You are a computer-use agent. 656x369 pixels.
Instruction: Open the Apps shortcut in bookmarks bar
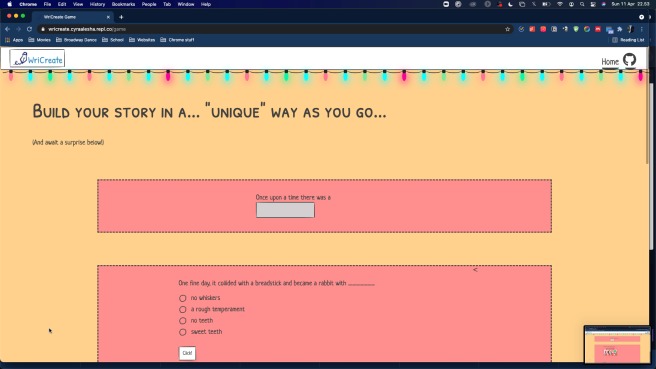[14, 40]
